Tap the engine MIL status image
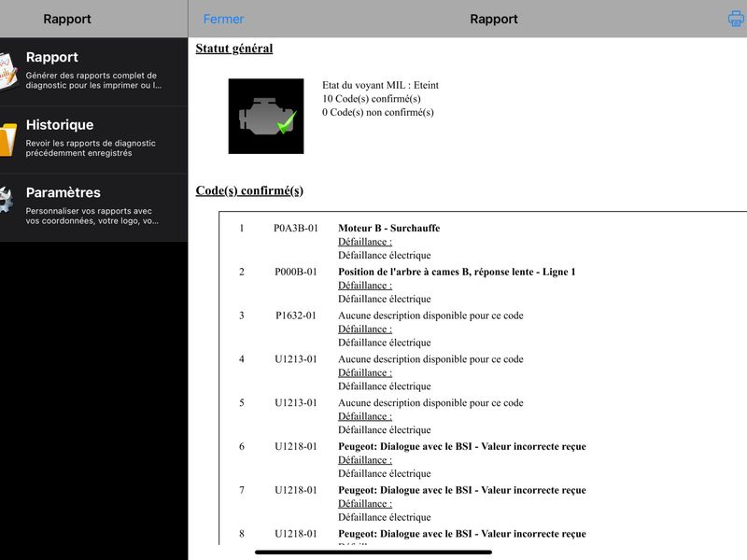The image size is (747, 560). (266, 116)
